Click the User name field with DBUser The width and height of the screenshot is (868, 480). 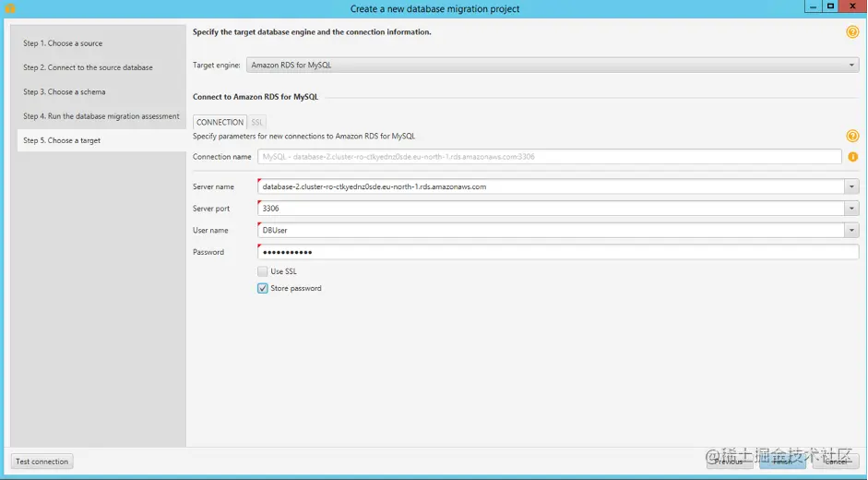tap(551, 230)
